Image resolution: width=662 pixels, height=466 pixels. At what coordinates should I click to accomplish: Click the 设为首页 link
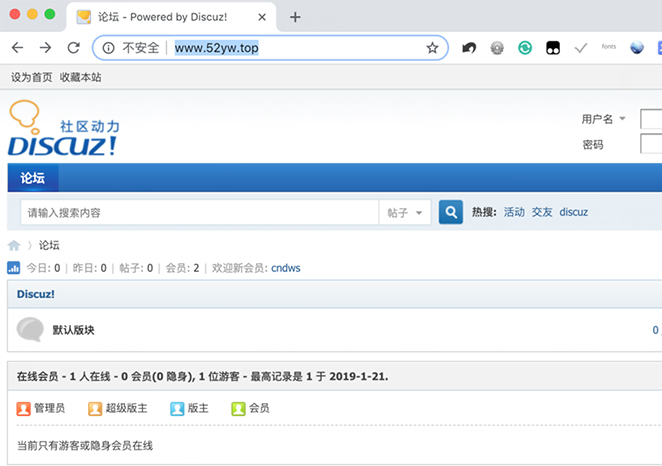[x=31, y=77]
